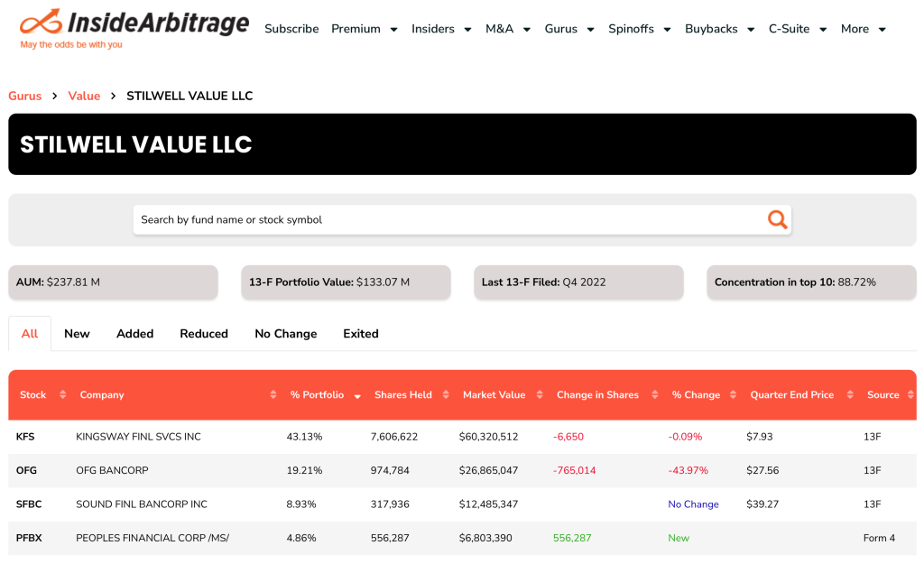Open the C-Suite menu

[789, 29]
